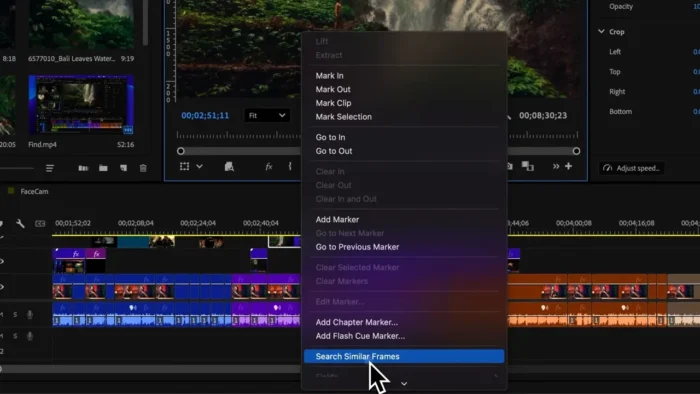The height and width of the screenshot is (394, 700).
Task: Toggle global fx mute in program monitor
Action: [x=268, y=166]
